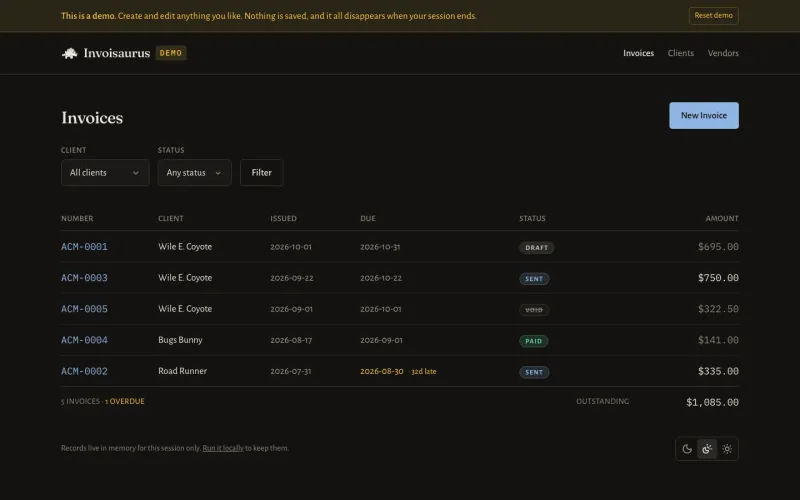Click SENT badge on Road Runner row

(534, 372)
